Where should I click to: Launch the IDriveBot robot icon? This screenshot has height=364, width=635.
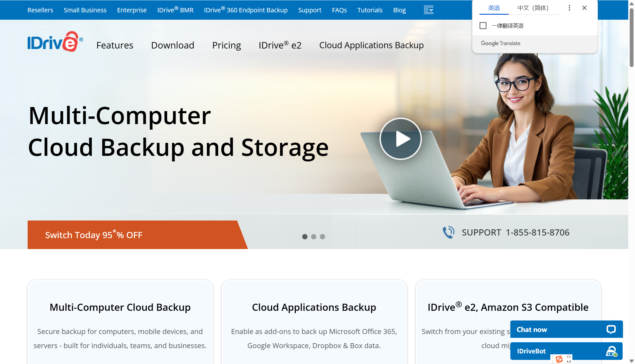coord(611,351)
